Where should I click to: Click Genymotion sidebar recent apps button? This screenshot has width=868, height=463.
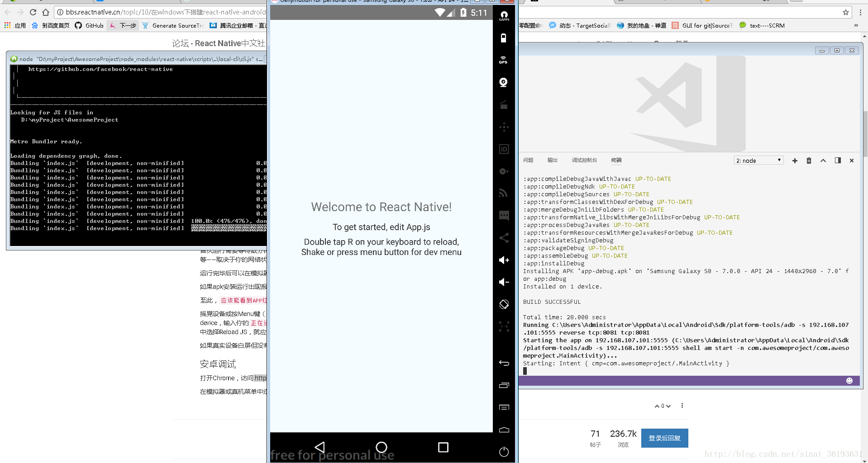504,385
